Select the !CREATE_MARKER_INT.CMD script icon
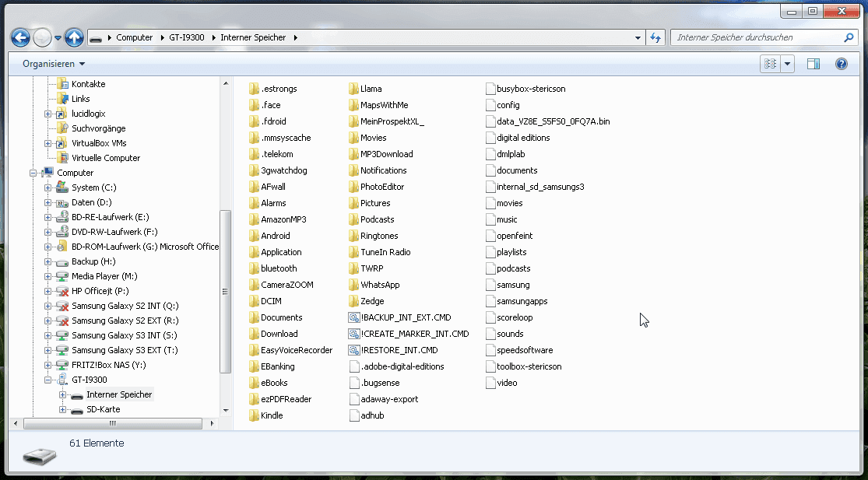 coord(353,334)
